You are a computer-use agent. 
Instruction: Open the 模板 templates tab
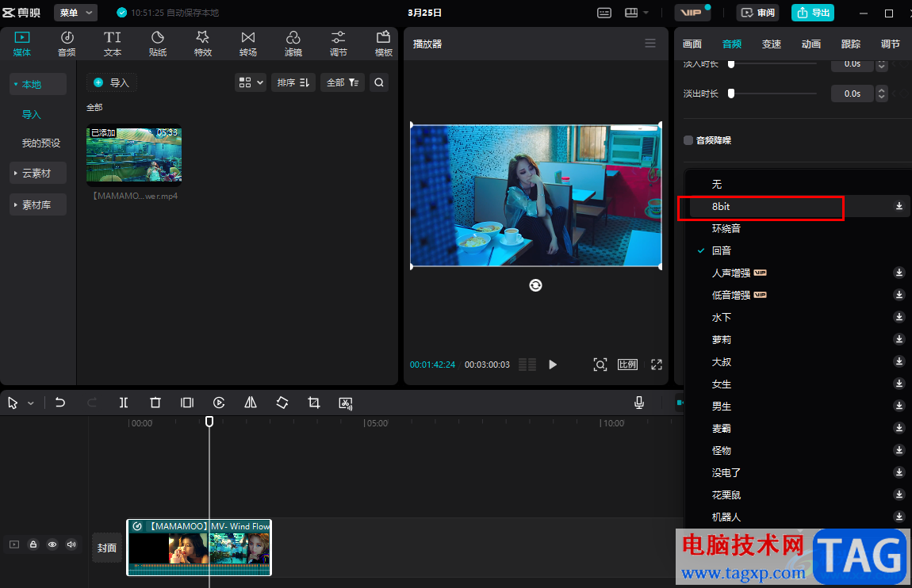coord(383,44)
